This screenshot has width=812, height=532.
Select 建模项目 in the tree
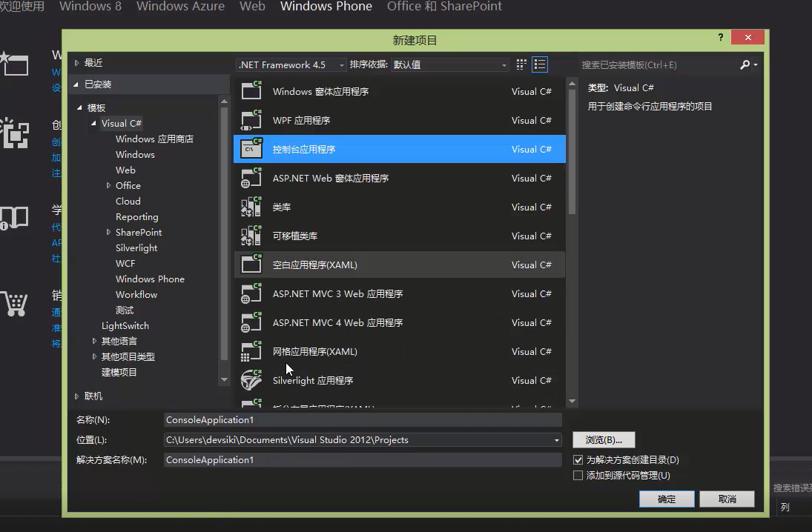click(x=119, y=372)
